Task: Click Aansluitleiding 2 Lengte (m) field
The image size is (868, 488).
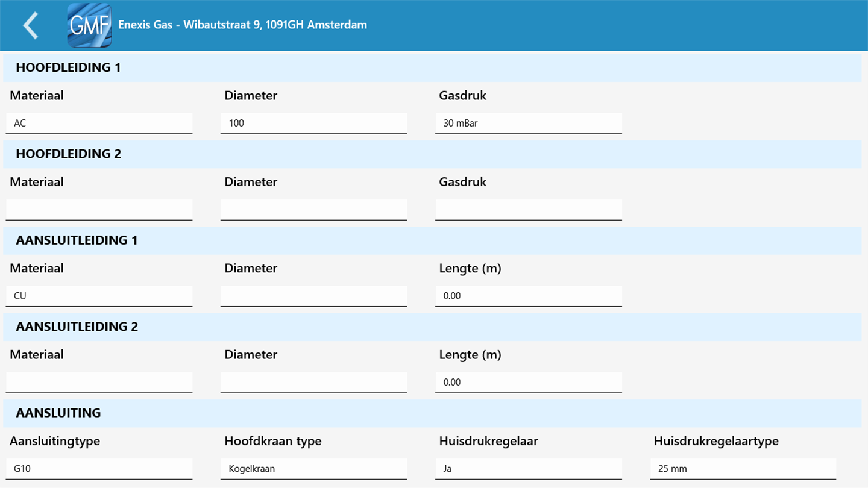Action: [529, 382]
